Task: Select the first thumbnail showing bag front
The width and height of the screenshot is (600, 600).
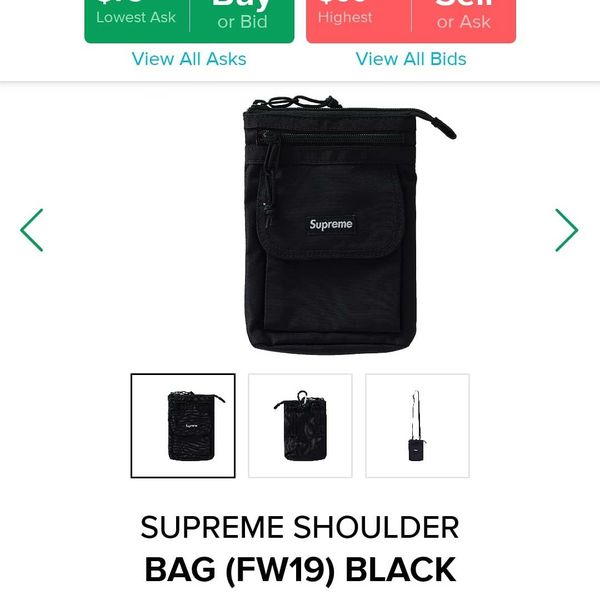Action: (183, 426)
